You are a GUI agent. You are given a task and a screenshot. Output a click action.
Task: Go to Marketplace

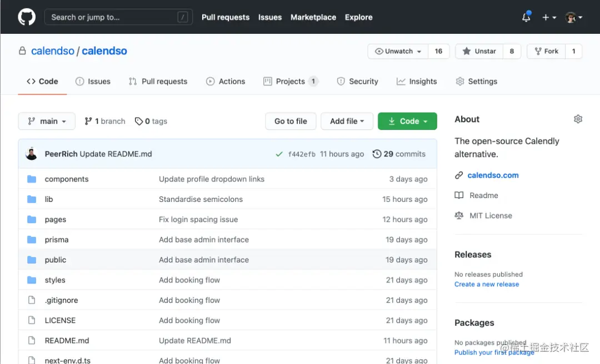tap(313, 17)
